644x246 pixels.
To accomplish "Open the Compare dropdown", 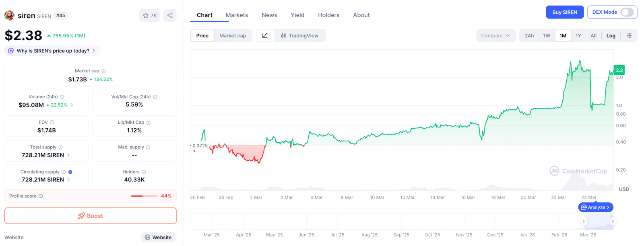I will pos(495,35).
